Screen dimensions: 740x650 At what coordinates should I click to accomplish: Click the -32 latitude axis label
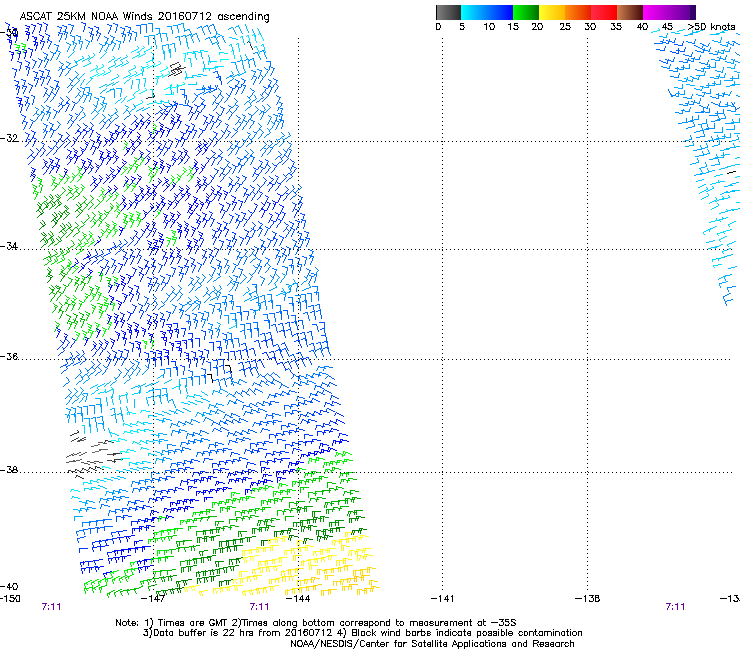(x=9, y=138)
